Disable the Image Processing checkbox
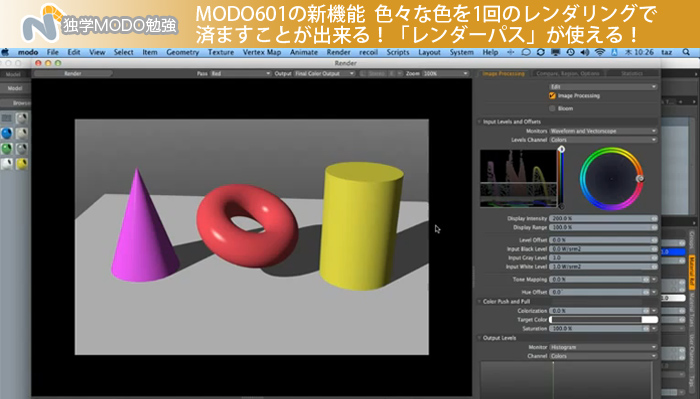Viewport: 700px width, 399px height. pyautogui.click(x=552, y=96)
